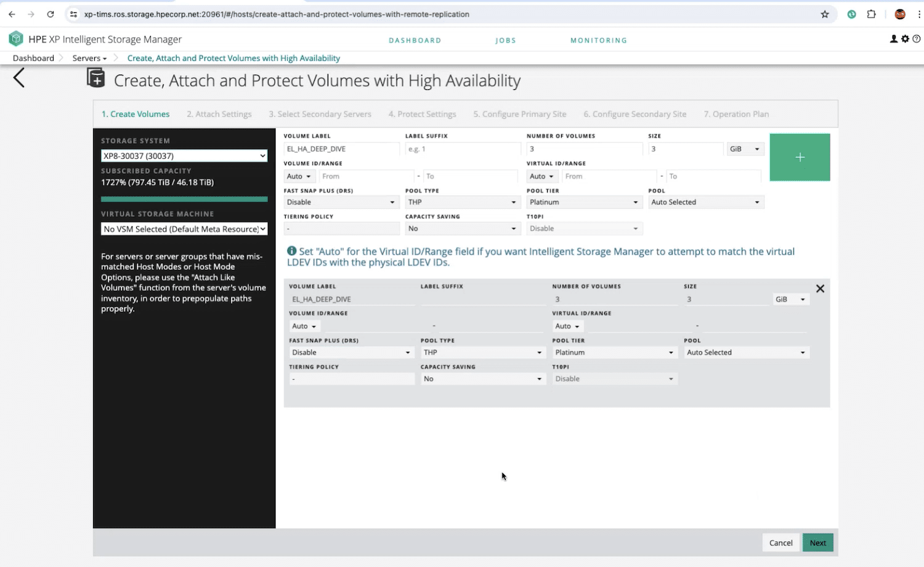
Task: Select step 5 Configure Primary Site
Action: [520, 114]
